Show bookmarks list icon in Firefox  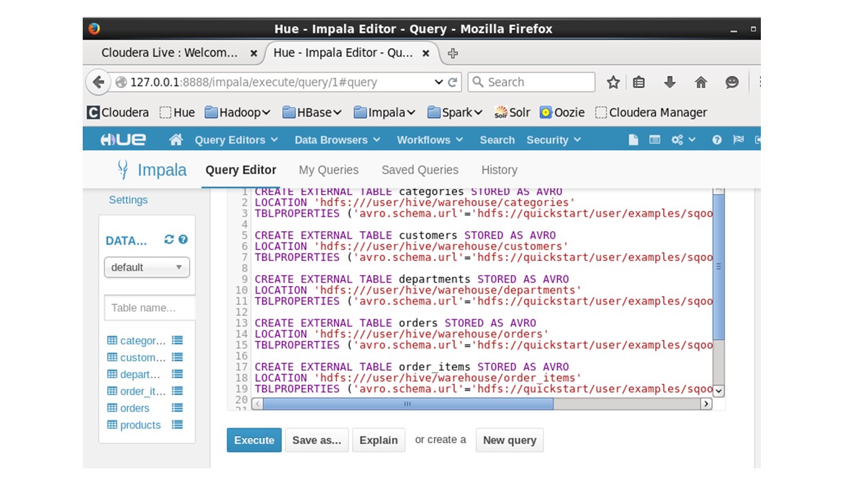click(x=639, y=82)
